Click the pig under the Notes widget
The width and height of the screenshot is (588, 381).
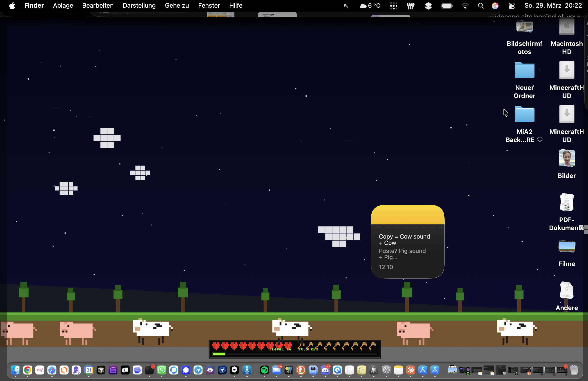pos(415,333)
